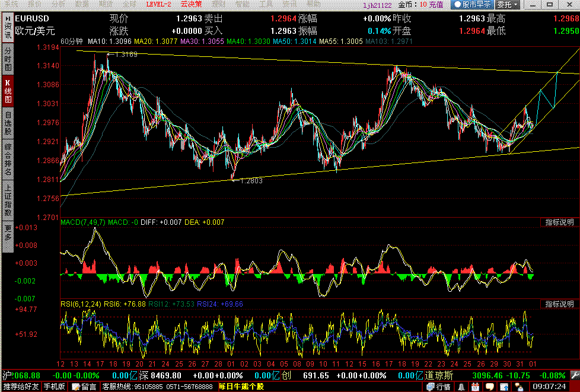Open the calendar icon in status bar
This screenshot has height=392, width=580.
pyautogui.click(x=476, y=387)
